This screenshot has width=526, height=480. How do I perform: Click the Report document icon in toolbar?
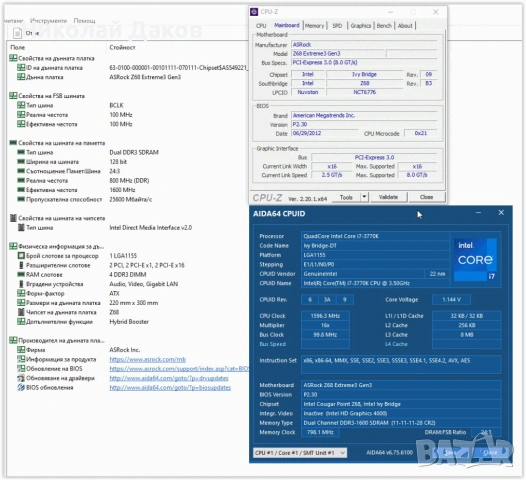[17, 33]
